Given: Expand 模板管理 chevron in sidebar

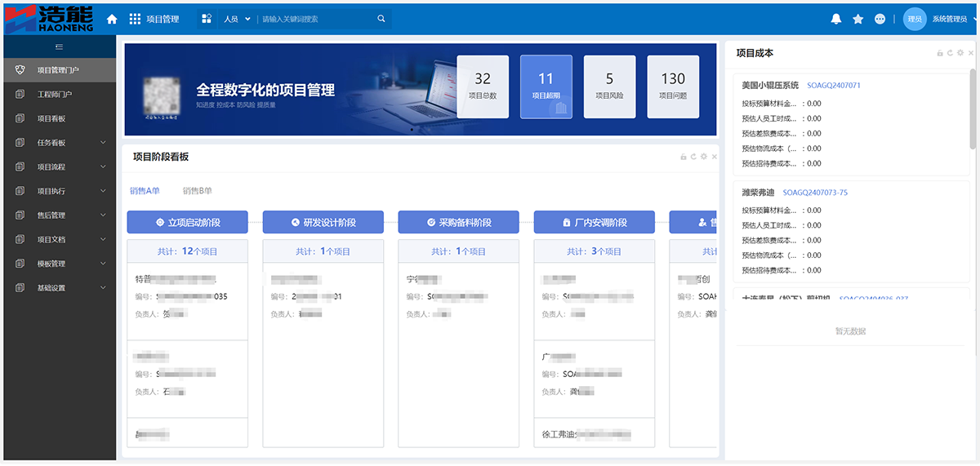Looking at the screenshot, I should (x=103, y=264).
